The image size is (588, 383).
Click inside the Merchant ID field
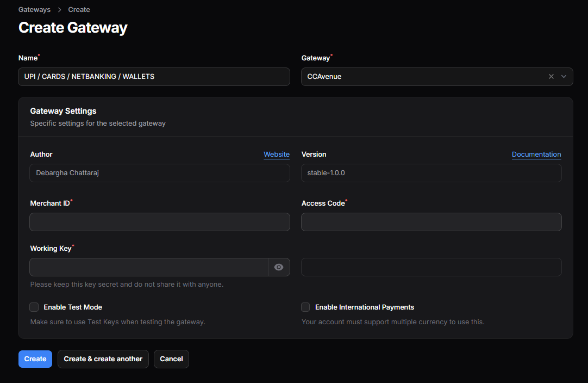pyautogui.click(x=159, y=221)
